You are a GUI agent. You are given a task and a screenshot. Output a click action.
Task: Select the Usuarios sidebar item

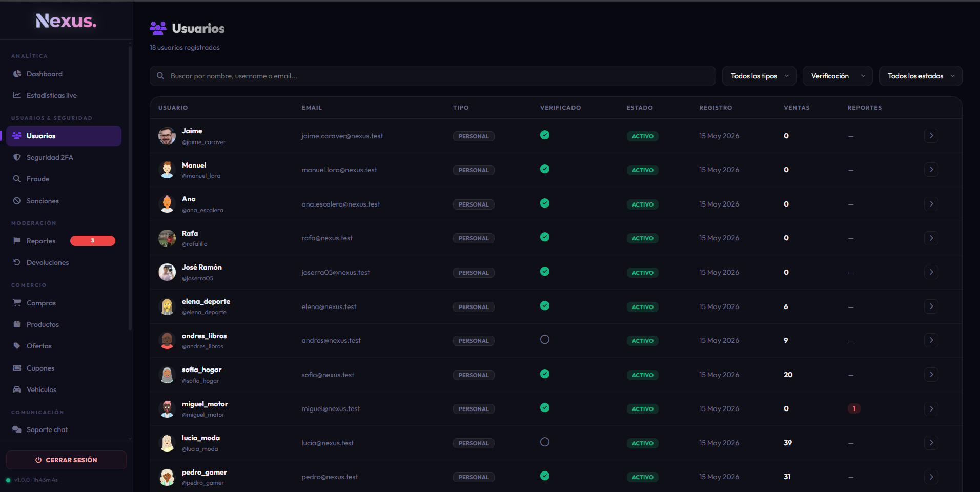(64, 136)
